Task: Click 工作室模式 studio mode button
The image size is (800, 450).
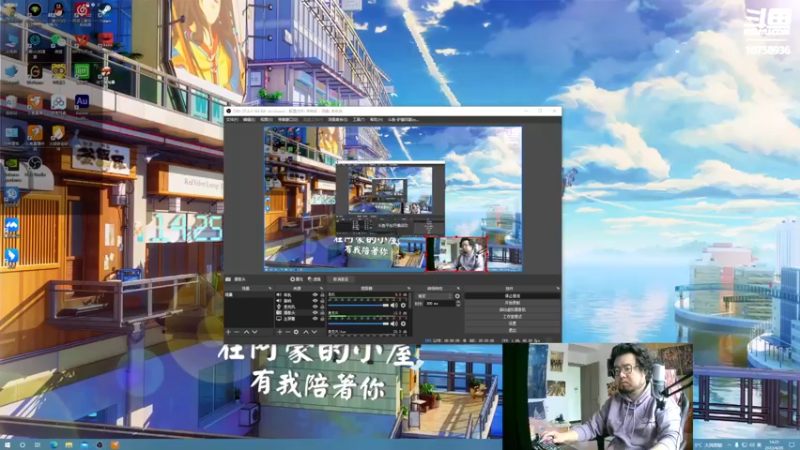Action: pyautogui.click(x=512, y=316)
